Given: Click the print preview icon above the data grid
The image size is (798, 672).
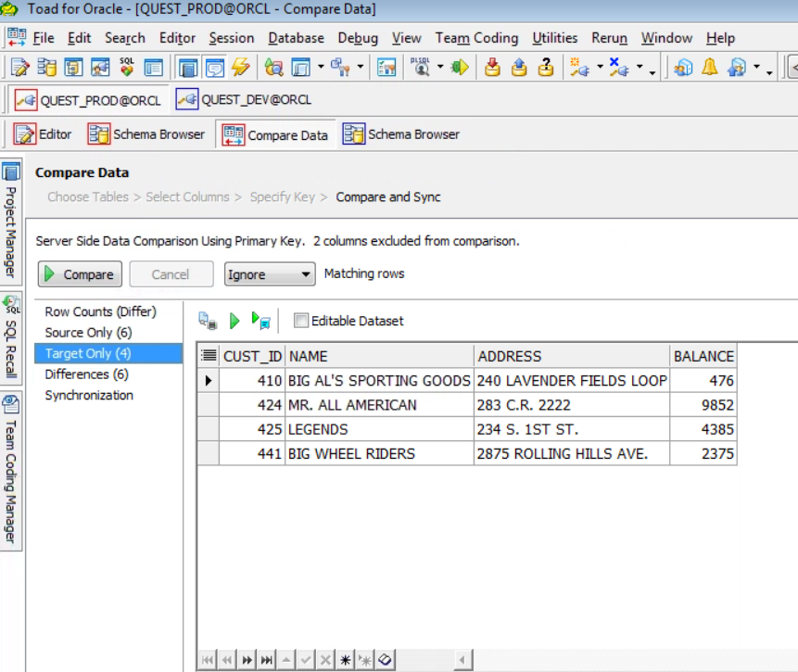Looking at the screenshot, I should (208, 321).
